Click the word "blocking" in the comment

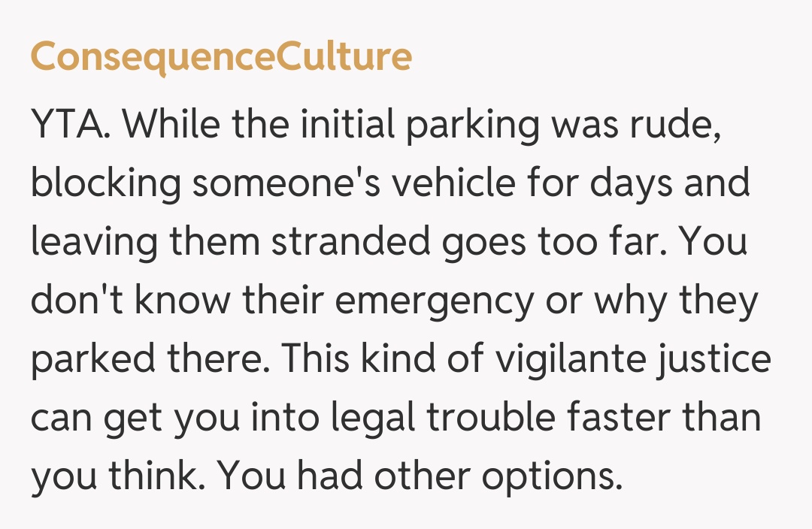pos(106,184)
